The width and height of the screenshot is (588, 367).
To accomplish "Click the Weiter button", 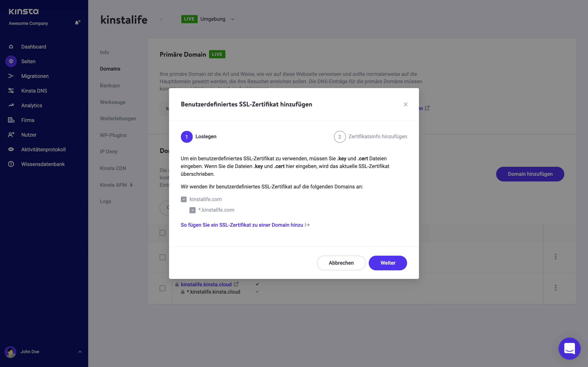I will pyautogui.click(x=388, y=263).
